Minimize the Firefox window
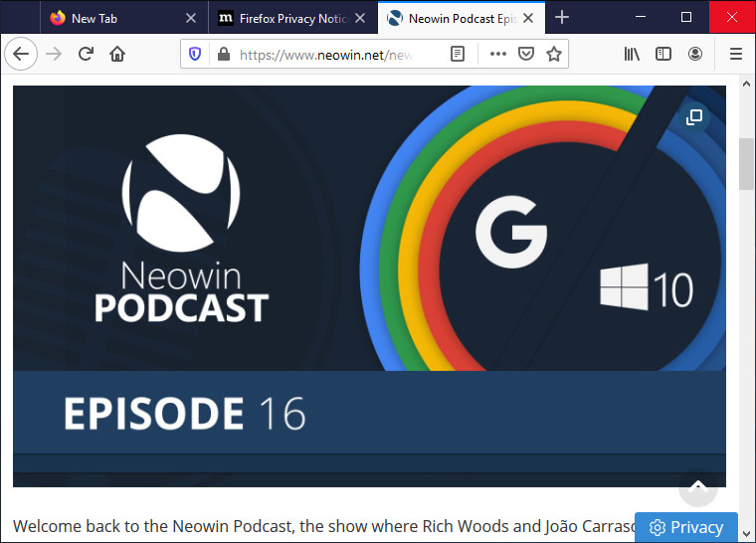Viewport: 756px width, 543px height. (x=641, y=17)
